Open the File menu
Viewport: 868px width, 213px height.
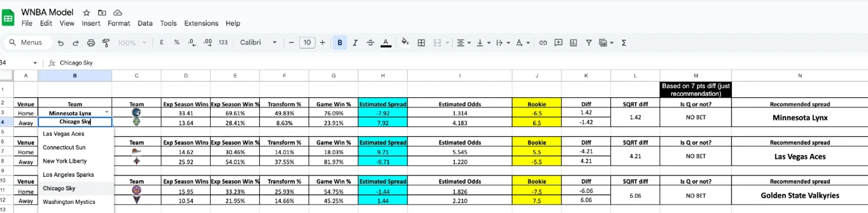click(27, 24)
